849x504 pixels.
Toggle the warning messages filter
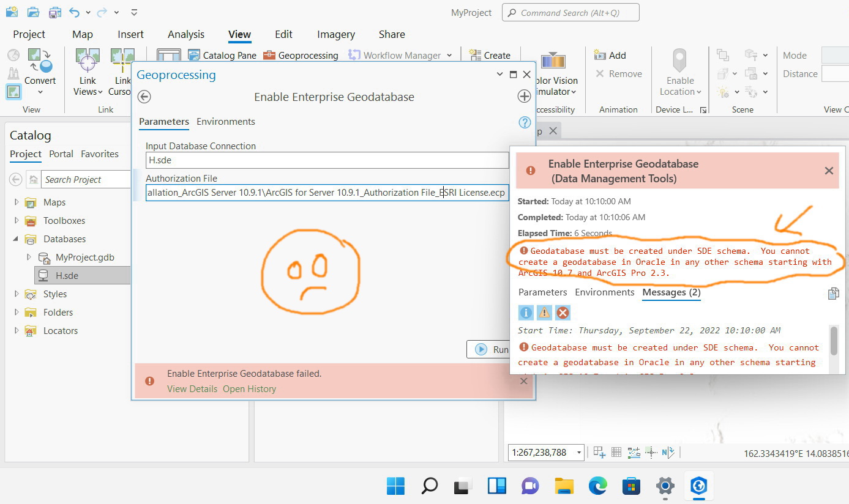[544, 313]
